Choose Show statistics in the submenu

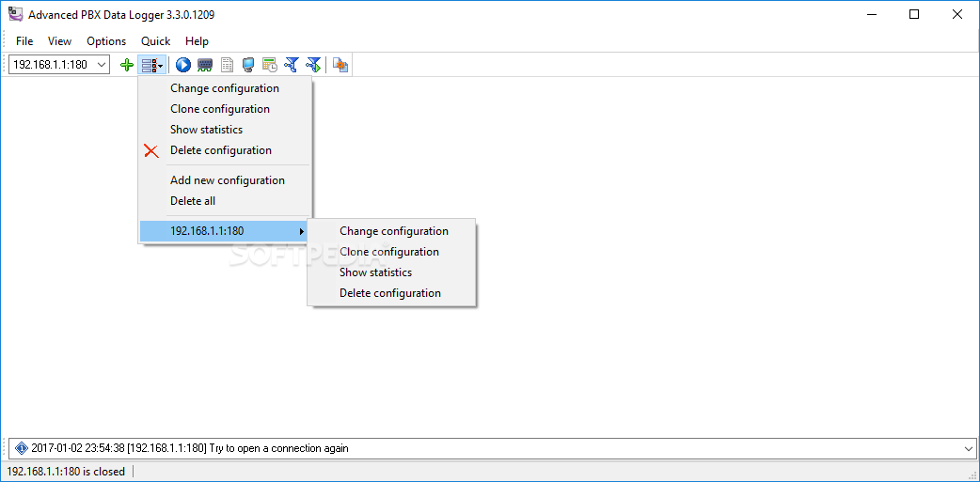[394, 272]
